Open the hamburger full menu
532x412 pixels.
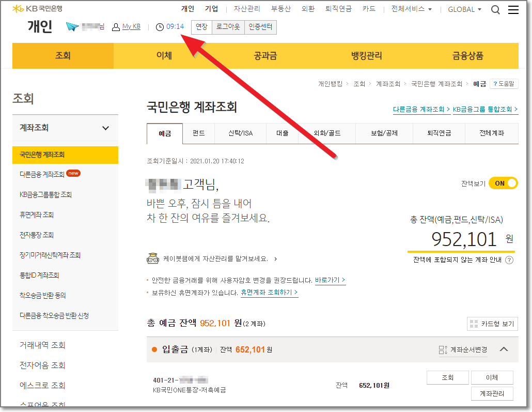[x=513, y=10]
